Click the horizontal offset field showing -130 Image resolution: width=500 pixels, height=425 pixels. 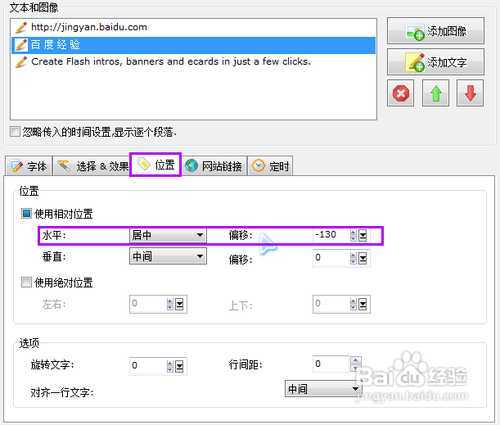pos(331,235)
